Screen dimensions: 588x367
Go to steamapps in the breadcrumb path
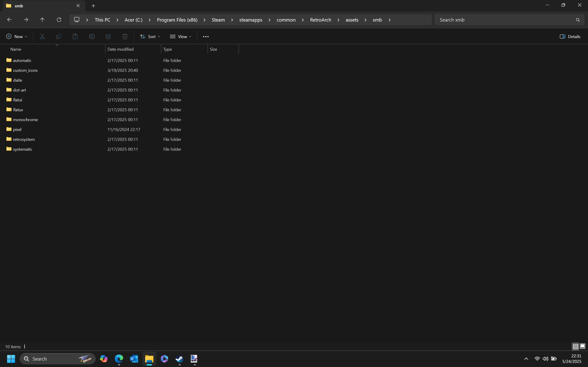[251, 20]
